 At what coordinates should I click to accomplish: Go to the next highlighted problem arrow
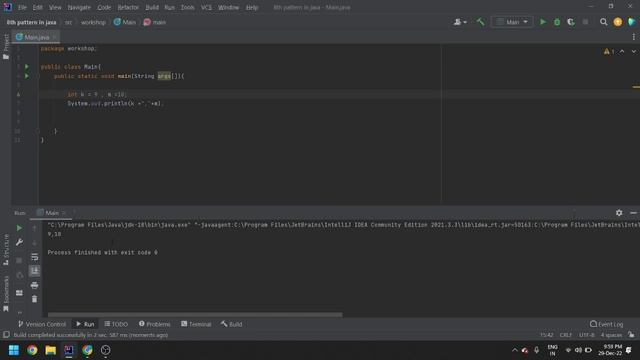click(x=633, y=51)
